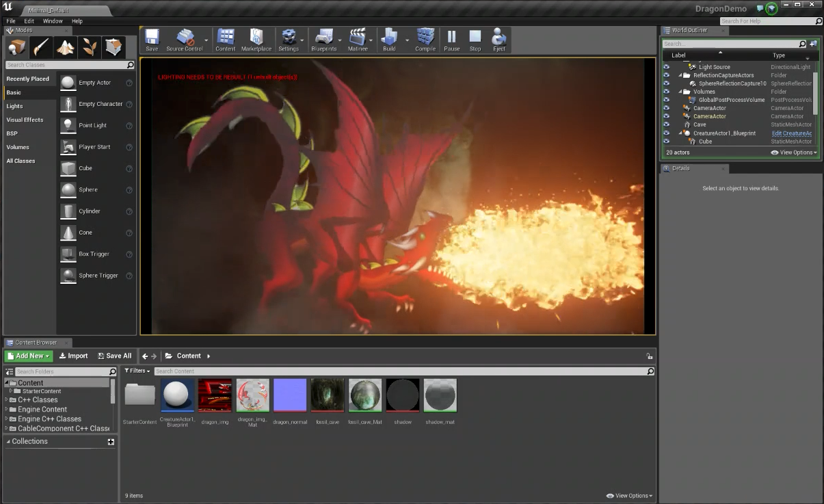Toggle visibility of CreatureActor1_Blueprint
Image resolution: width=824 pixels, height=504 pixels.
point(667,133)
